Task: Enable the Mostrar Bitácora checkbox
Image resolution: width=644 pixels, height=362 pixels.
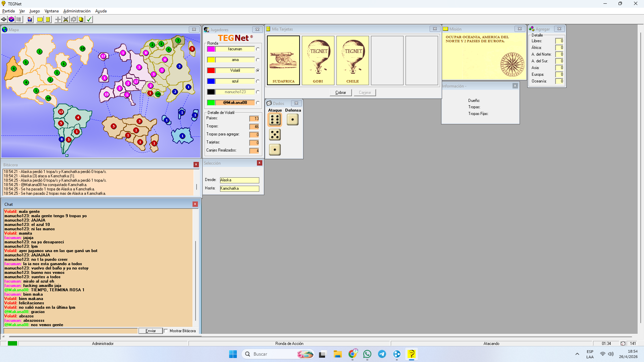Action: [166, 331]
